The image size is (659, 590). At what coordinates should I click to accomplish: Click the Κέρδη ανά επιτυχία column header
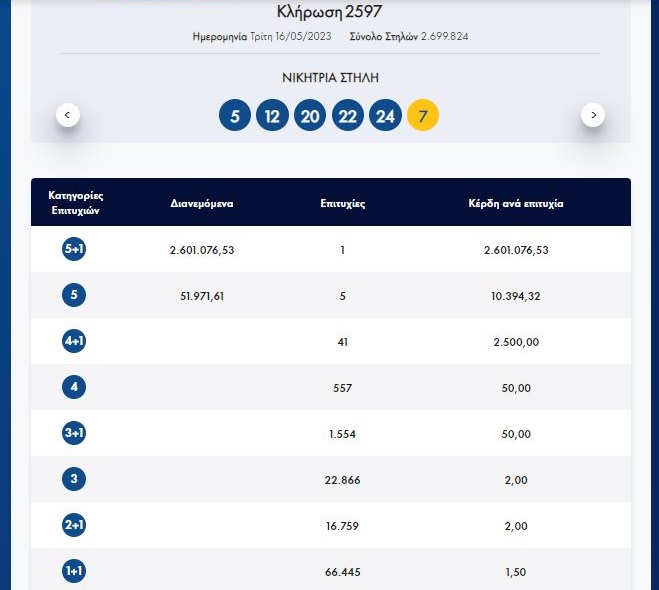(x=516, y=203)
